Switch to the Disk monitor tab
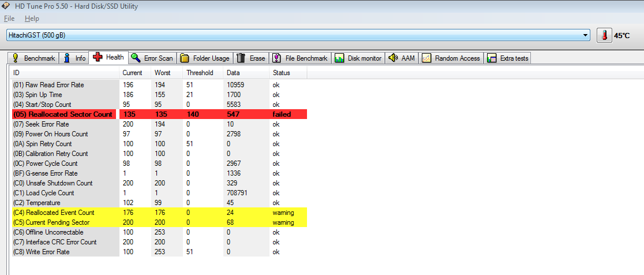The image size is (644, 275). (358, 58)
